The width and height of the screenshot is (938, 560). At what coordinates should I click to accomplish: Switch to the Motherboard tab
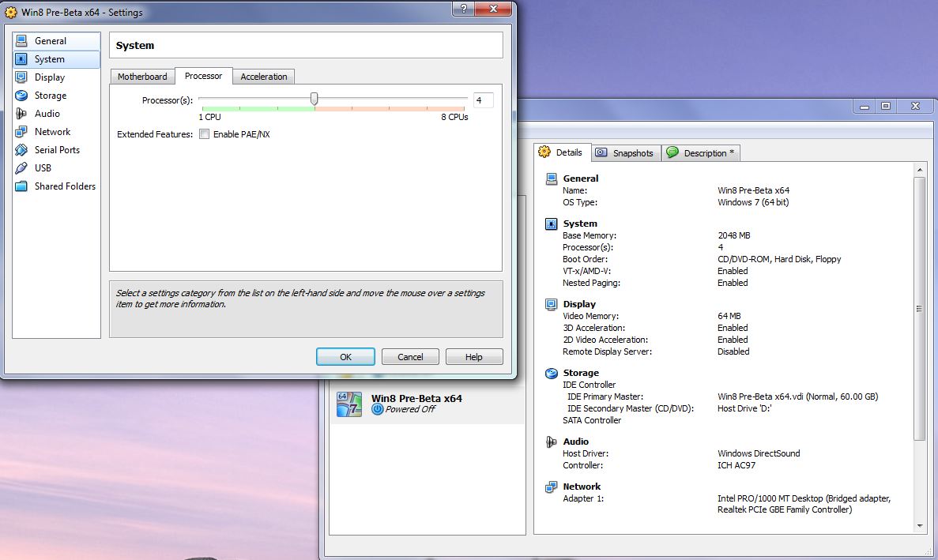(142, 77)
